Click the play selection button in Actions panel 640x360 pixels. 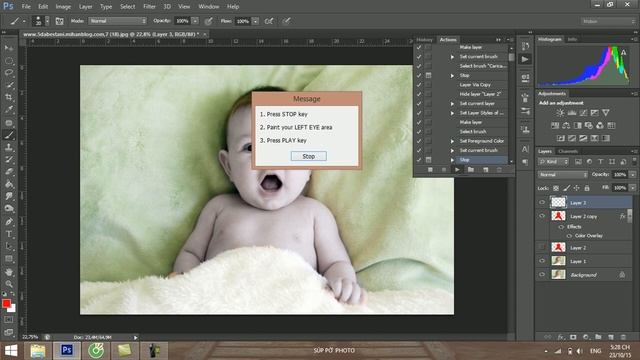[x=457, y=169]
